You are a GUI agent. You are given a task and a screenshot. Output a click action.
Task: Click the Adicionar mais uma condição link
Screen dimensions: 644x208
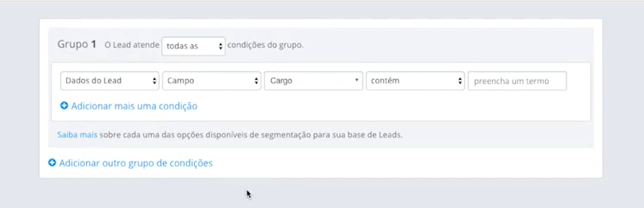[134, 106]
